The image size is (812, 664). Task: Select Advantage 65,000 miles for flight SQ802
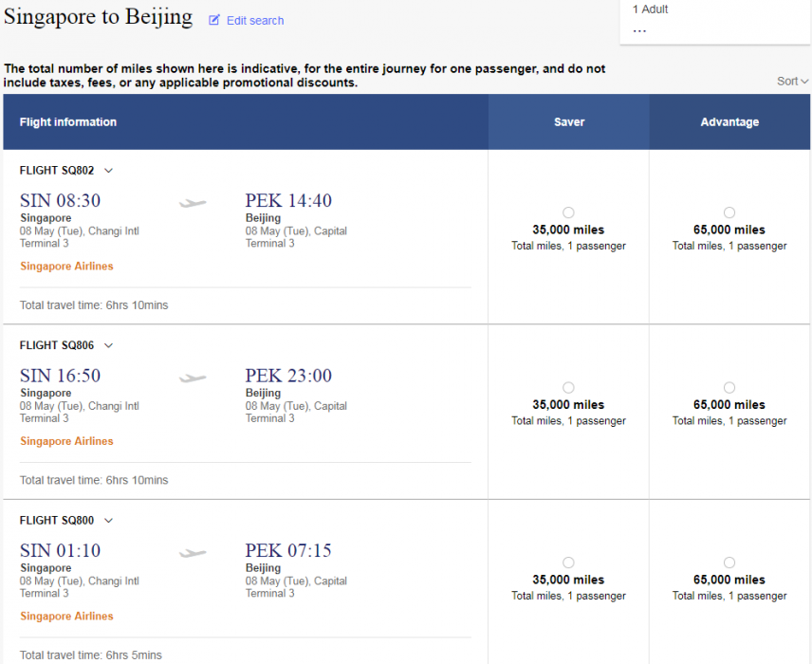[x=729, y=212]
